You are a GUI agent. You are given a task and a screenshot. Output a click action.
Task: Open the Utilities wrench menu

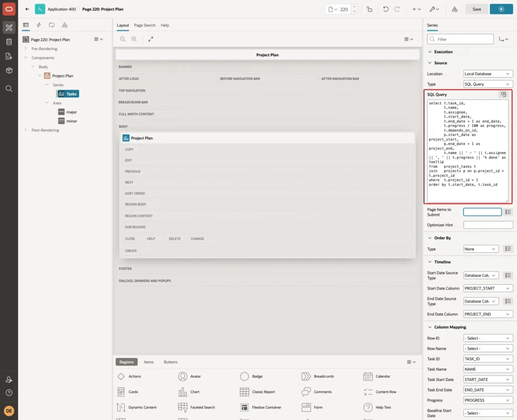point(434,9)
